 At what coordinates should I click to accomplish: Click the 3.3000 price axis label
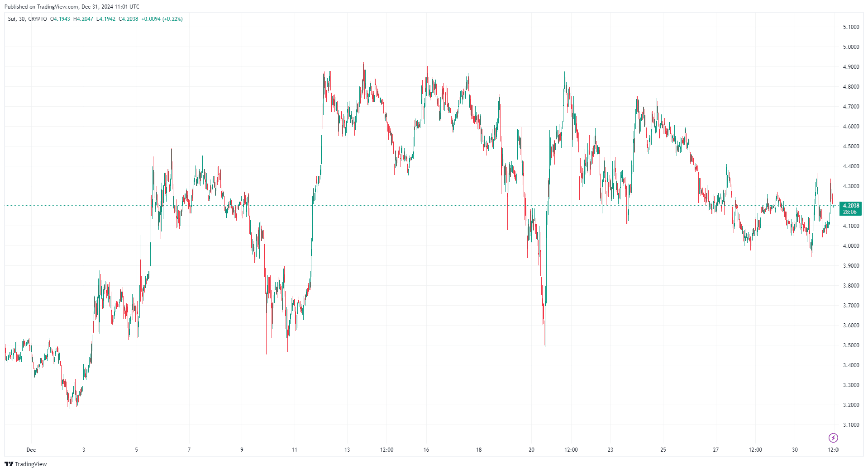[x=851, y=385]
